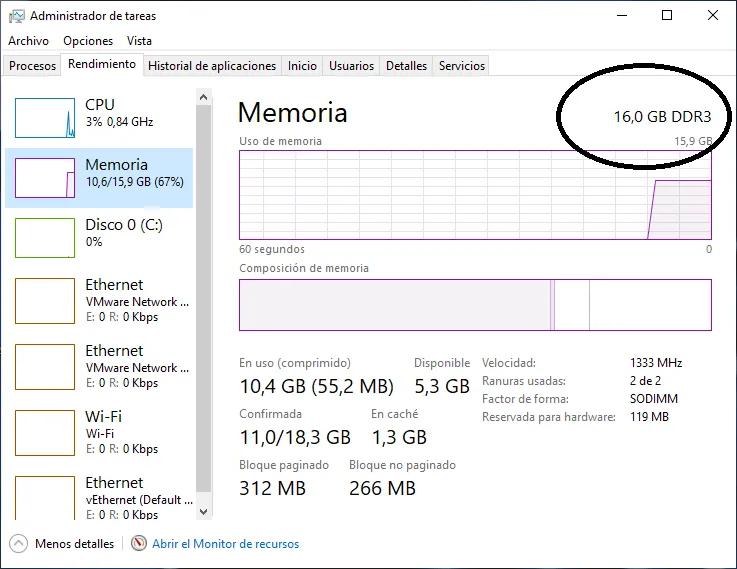The image size is (737, 569).
Task: Open the Usuarios tab
Action: tap(352, 66)
